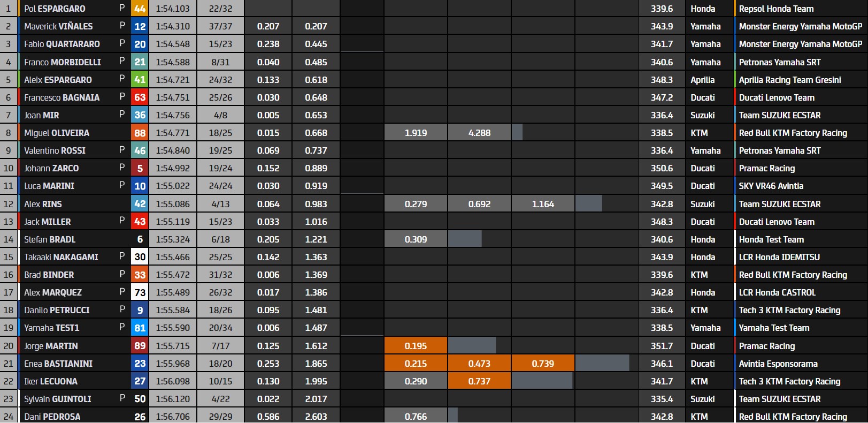Click team name SKY VR46 Avintia
This screenshot has height=423, width=868.
771,186
